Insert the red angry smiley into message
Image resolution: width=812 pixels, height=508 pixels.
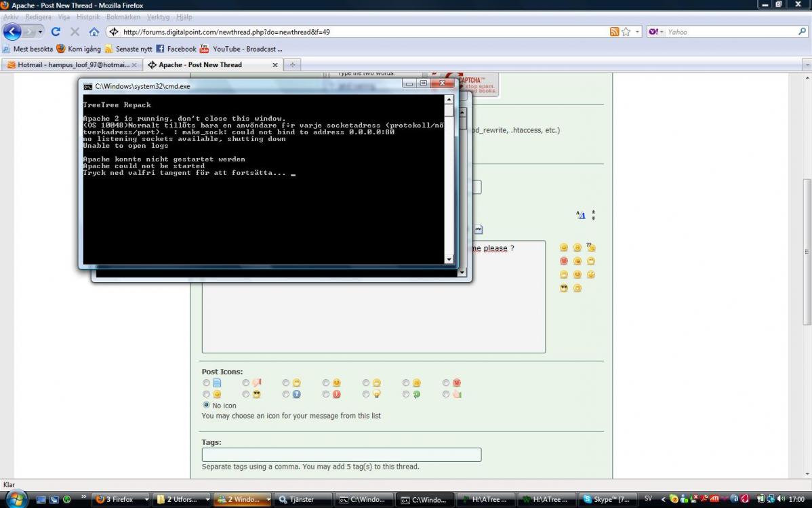(564, 261)
